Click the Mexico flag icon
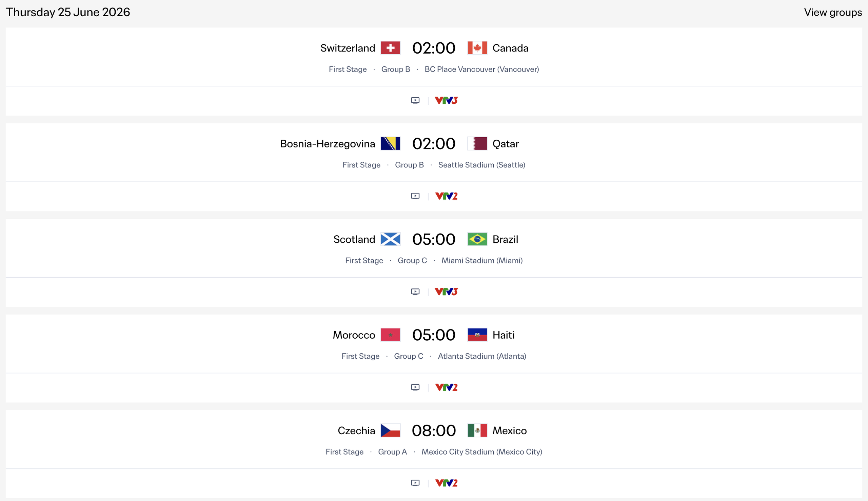Screen dimensions: 868x501 (478, 430)
